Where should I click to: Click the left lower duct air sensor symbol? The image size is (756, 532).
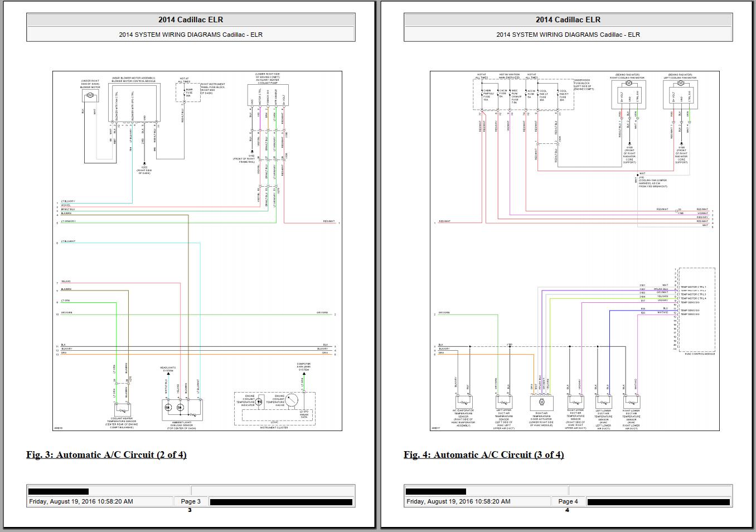pyautogui.click(x=603, y=402)
